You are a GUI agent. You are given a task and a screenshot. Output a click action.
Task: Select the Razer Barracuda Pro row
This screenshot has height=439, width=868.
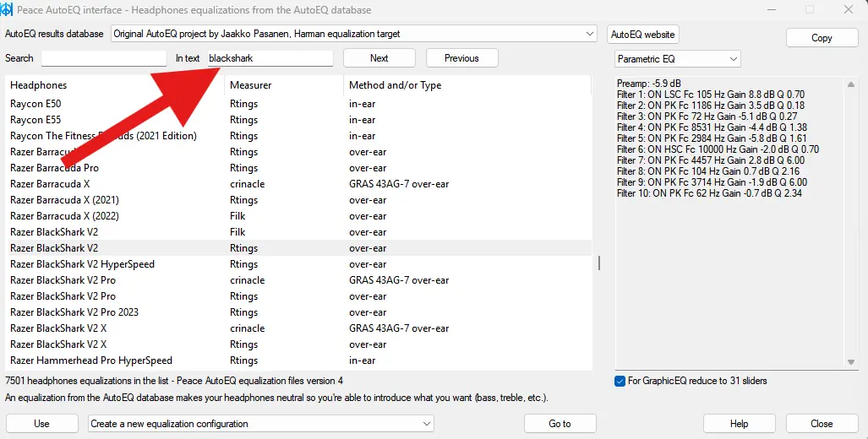coord(298,167)
